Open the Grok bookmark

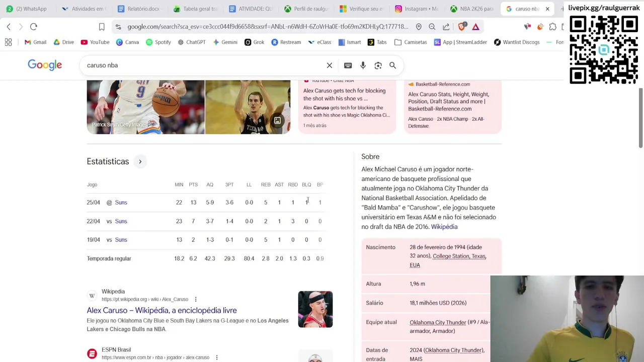(254, 42)
